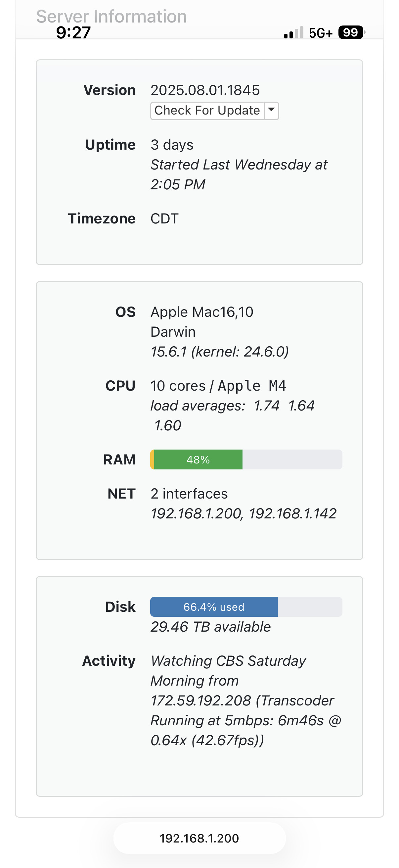Image resolution: width=399 pixels, height=868 pixels.
Task: Click the RAM usage bar showing 48%
Action: click(x=246, y=459)
